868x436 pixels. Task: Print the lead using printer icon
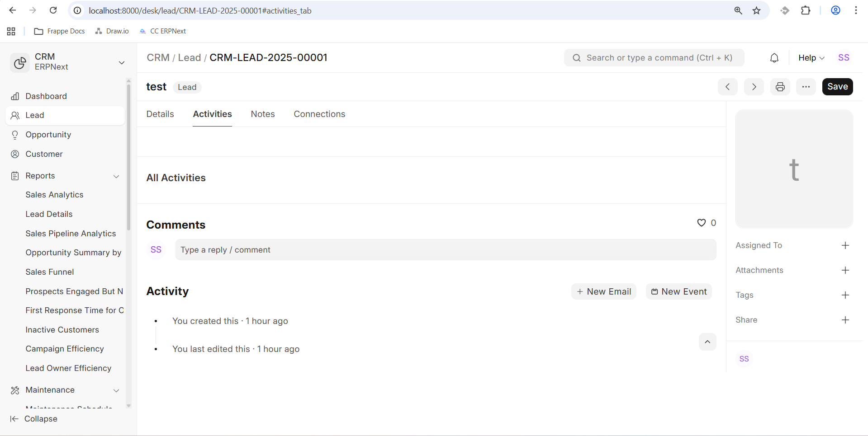pyautogui.click(x=780, y=87)
